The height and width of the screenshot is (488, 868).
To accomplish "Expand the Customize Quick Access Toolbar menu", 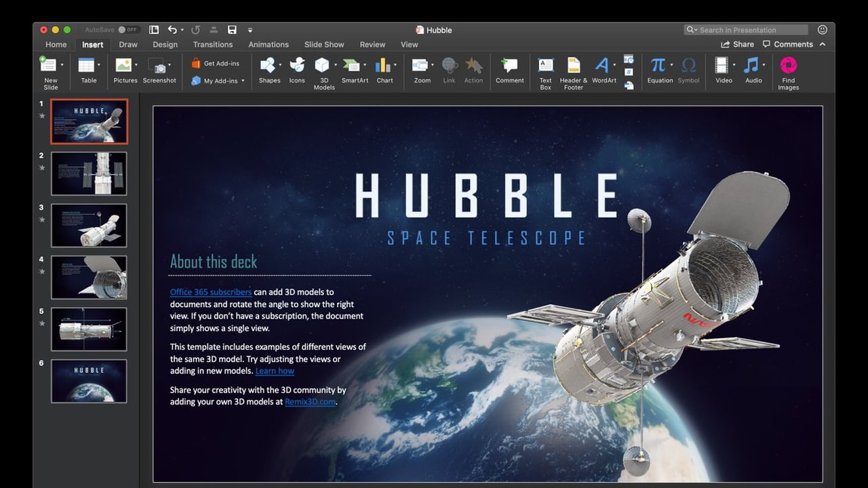I will [x=250, y=30].
